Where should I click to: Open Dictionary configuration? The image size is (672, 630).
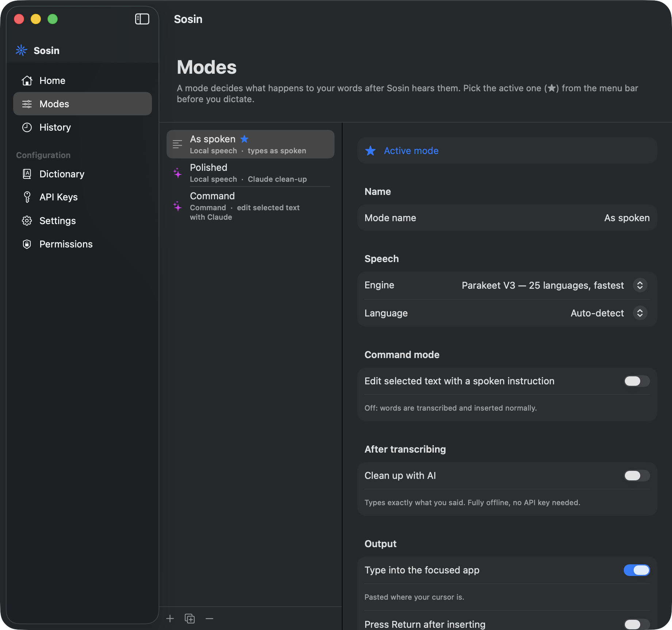[83, 174]
